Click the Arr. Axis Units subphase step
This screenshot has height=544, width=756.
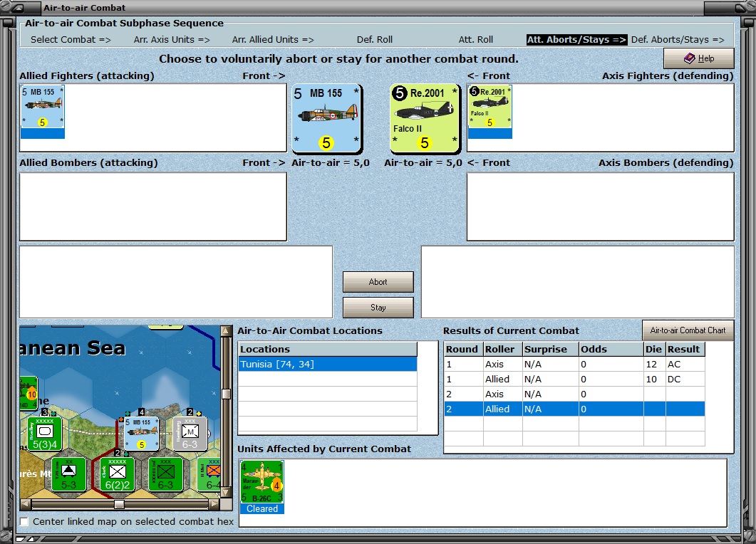pyautogui.click(x=172, y=39)
